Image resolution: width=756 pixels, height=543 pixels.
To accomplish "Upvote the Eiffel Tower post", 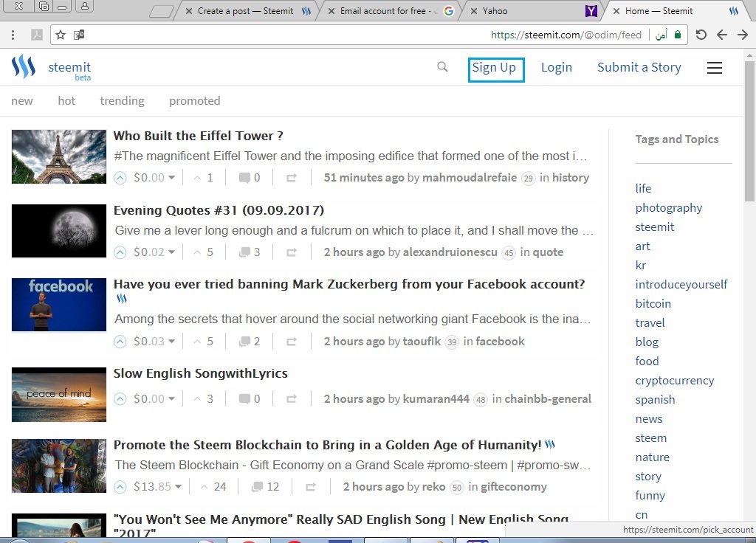I will 120,178.
